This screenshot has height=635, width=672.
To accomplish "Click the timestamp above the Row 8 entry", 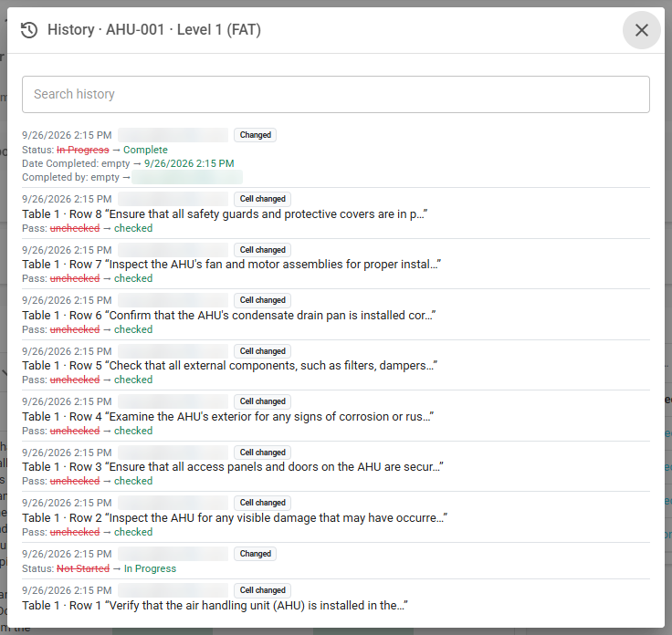I will pyautogui.click(x=67, y=199).
